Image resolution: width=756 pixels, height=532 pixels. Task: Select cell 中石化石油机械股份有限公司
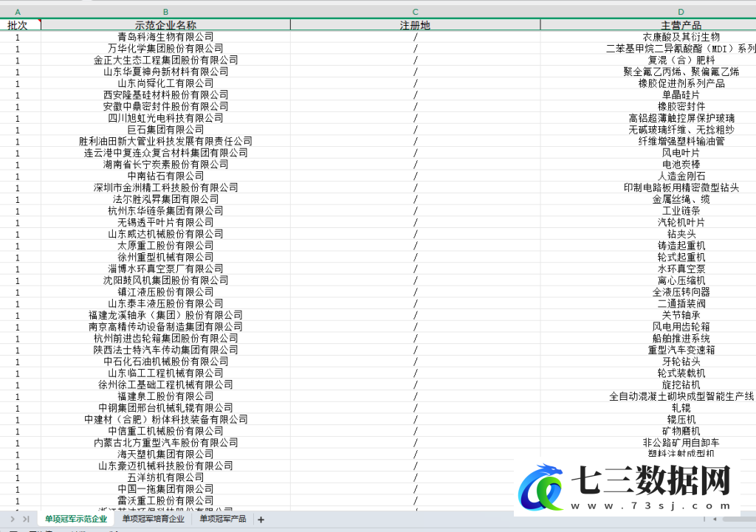[165, 362]
